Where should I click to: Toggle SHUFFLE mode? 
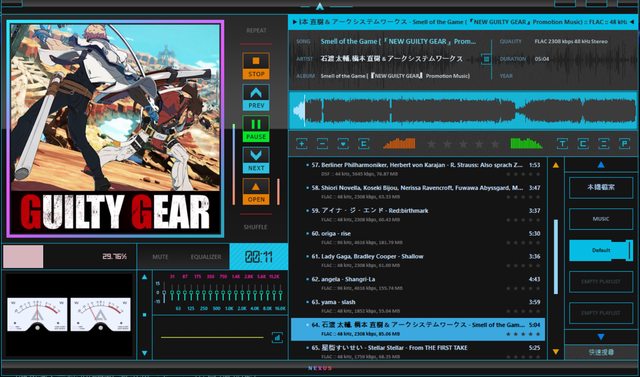(256, 227)
